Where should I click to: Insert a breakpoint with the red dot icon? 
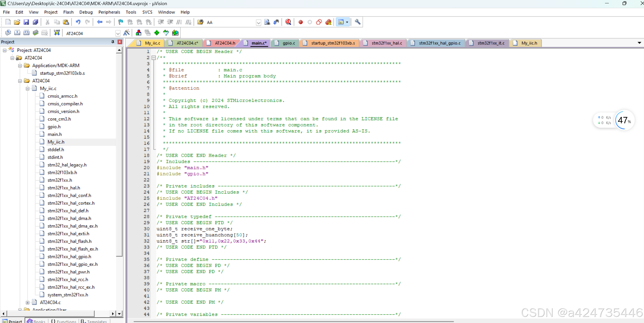pyautogui.click(x=300, y=22)
